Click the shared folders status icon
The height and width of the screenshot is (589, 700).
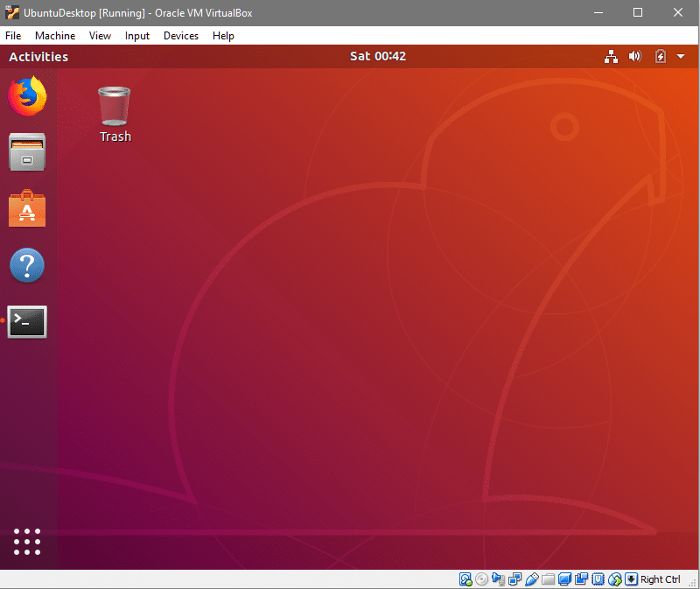549,579
